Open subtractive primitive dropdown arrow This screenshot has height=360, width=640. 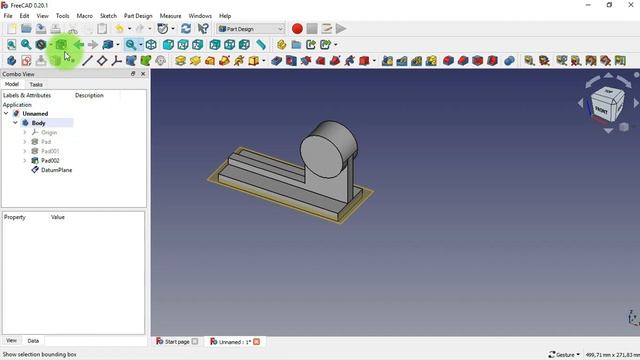tap(374, 61)
